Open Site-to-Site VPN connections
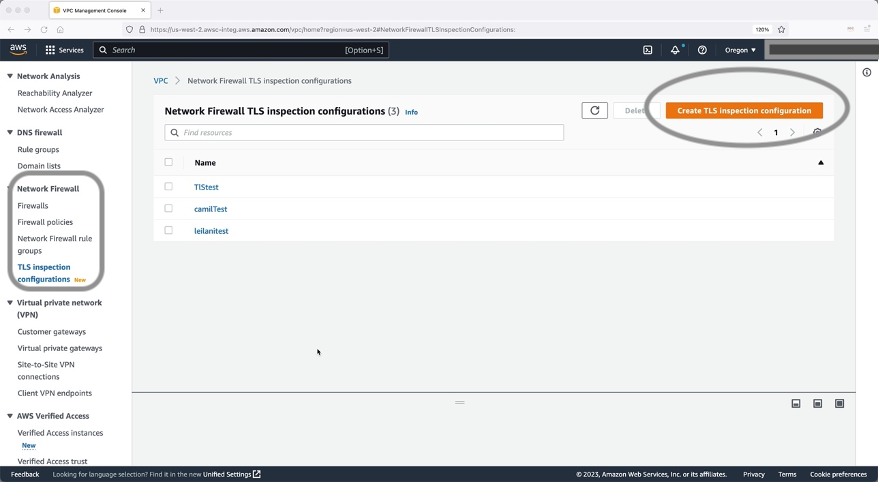 click(46, 370)
